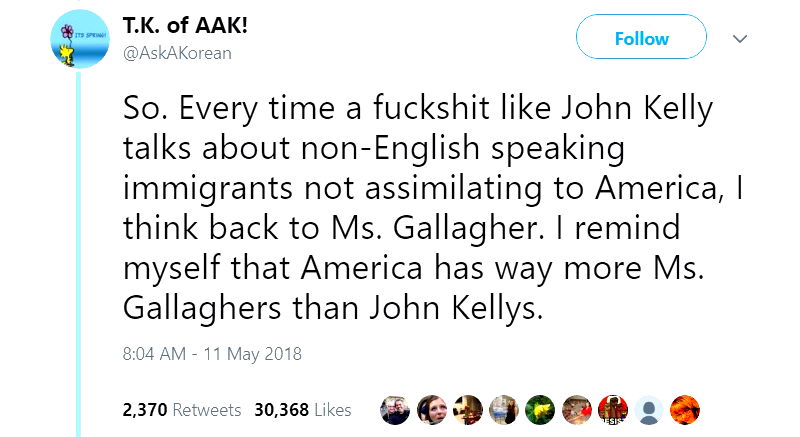Viewport: 800px width, 437px height.
Task: View the 30,368 Likes list
Action: click(x=303, y=410)
